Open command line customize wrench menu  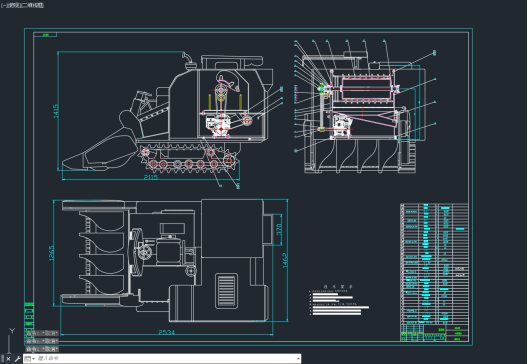coord(17,359)
